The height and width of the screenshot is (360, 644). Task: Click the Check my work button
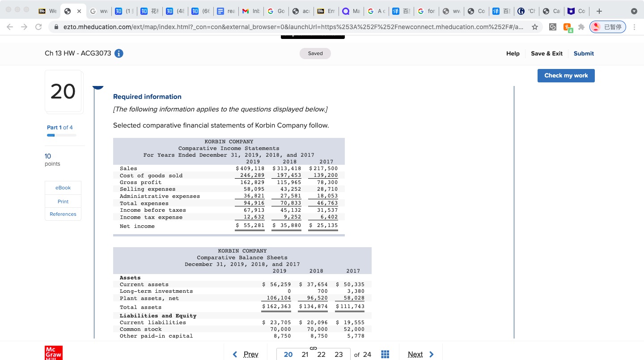tap(566, 75)
